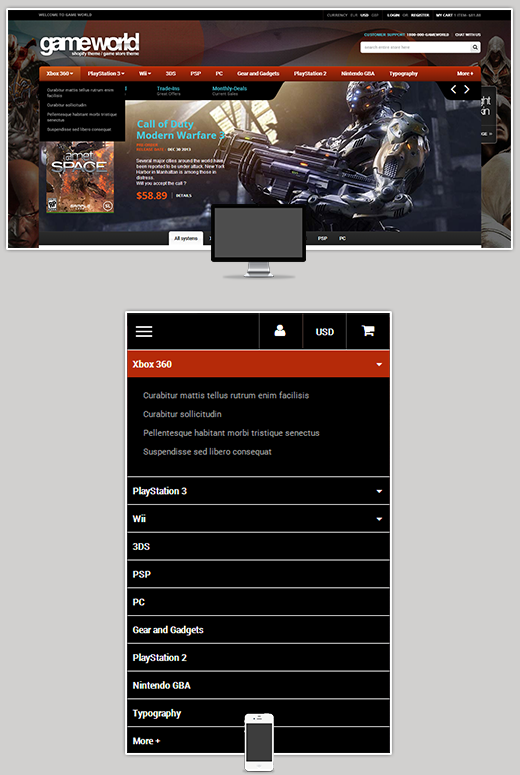Image resolution: width=520 pixels, height=775 pixels.
Task: Tap Nintendo GBA in mobile menu
Action: [258, 686]
